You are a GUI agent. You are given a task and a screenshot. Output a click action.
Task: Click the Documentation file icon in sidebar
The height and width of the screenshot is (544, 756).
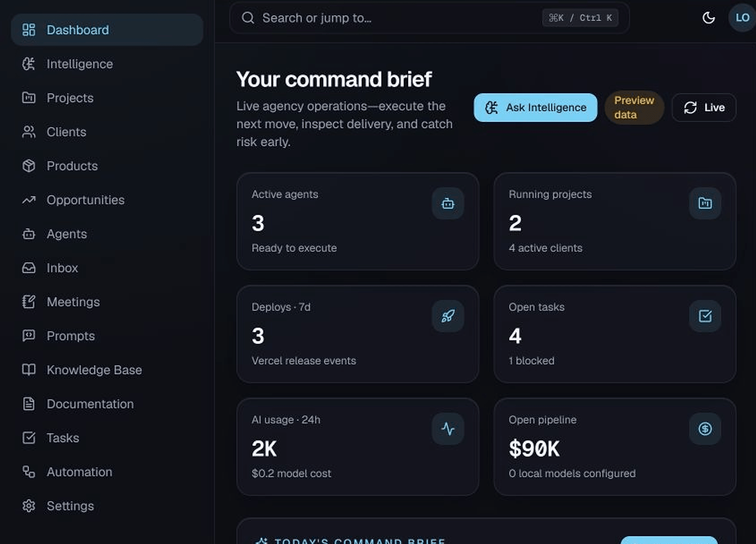[x=29, y=404]
